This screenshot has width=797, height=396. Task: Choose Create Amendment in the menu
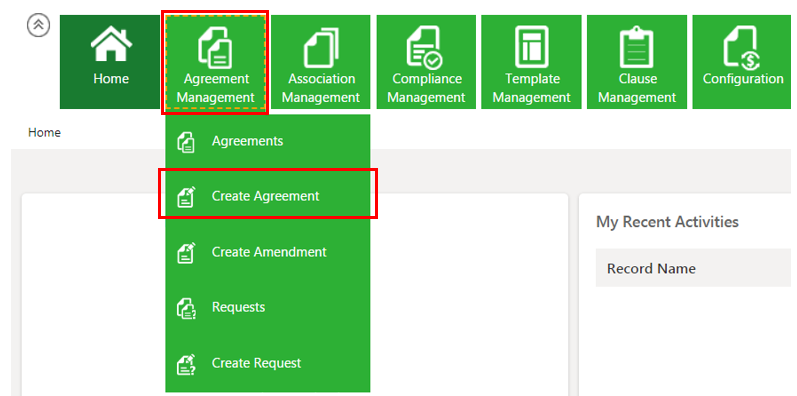coord(267,252)
